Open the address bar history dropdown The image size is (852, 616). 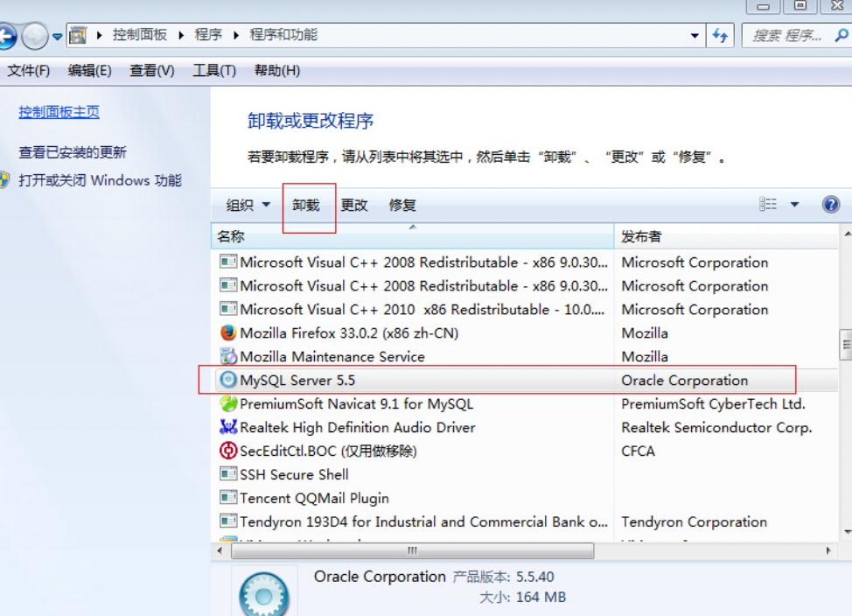click(695, 36)
